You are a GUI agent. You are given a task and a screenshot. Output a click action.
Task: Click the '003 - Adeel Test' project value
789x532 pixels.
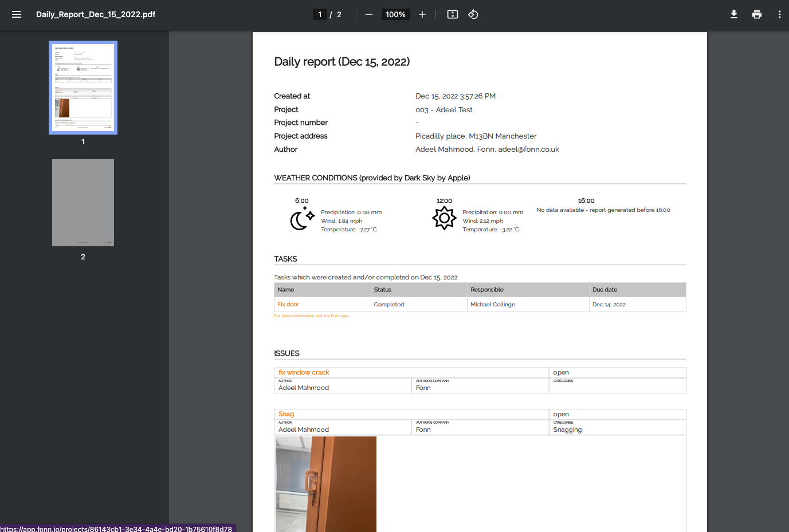click(444, 110)
